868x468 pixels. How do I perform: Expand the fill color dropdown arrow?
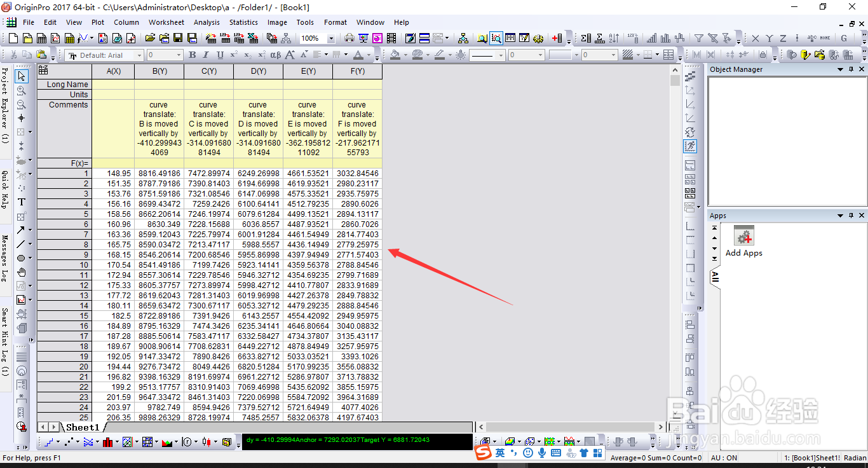coord(405,55)
